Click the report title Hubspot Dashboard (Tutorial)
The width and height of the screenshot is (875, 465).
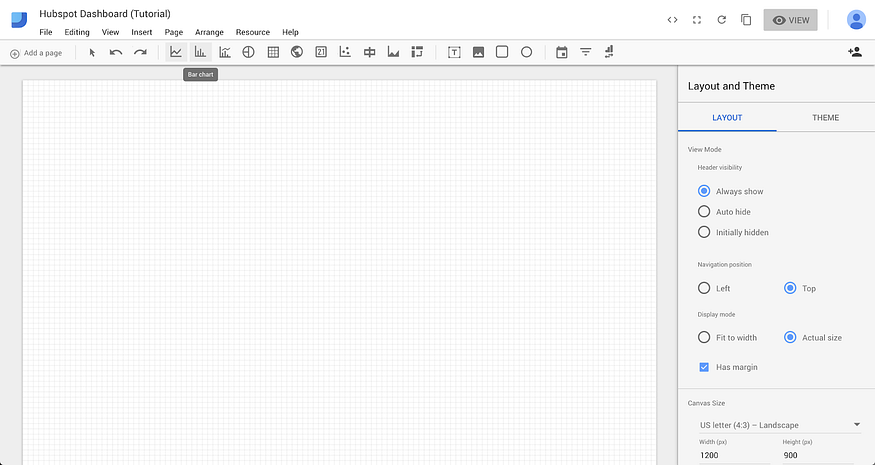click(105, 13)
